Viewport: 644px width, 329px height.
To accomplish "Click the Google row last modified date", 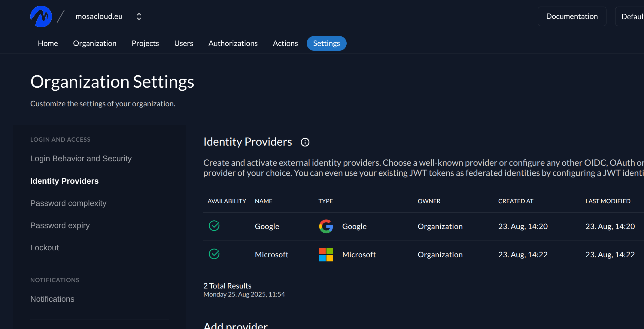I will coord(610,226).
